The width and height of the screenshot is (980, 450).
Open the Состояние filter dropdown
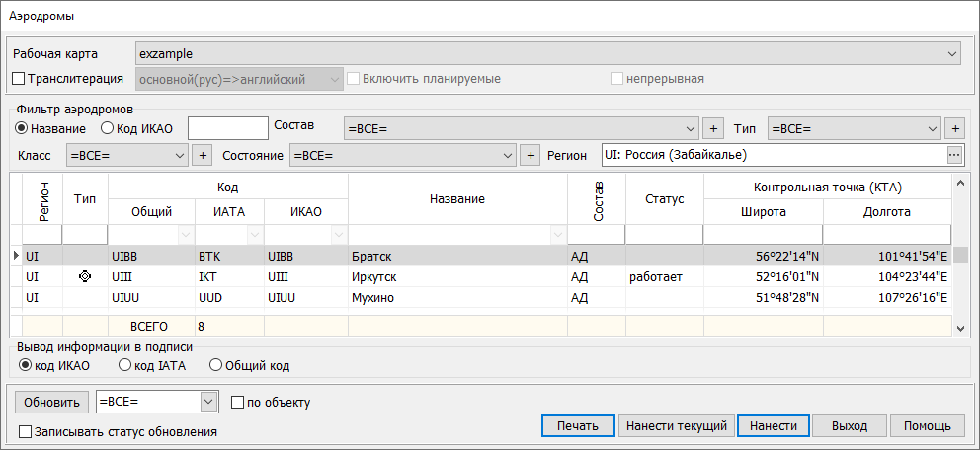pyautogui.click(x=508, y=156)
